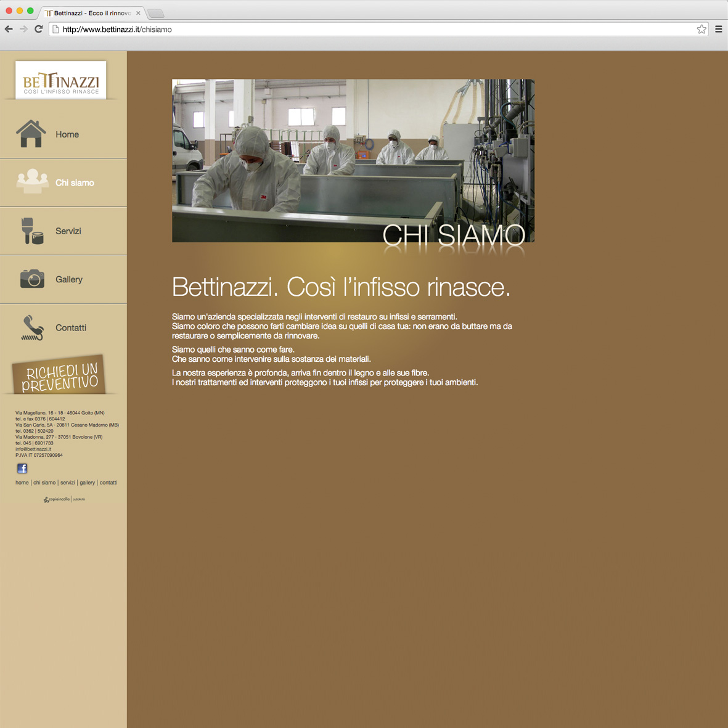This screenshot has height=728, width=728.
Task: Open the Facebook page icon
Action: click(22, 468)
